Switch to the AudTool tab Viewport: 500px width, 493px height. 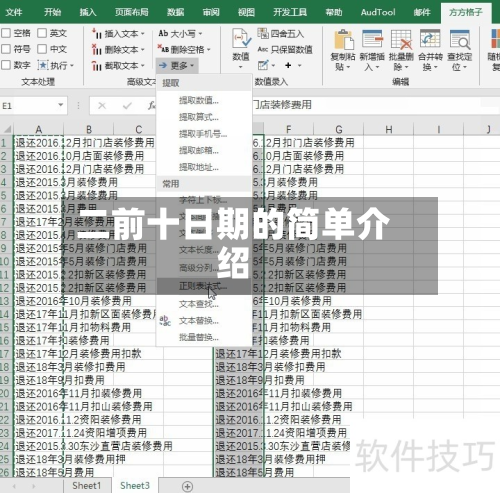tap(378, 12)
